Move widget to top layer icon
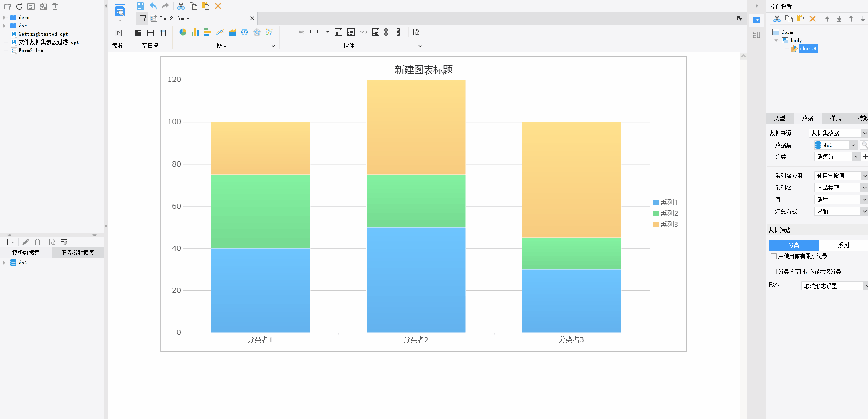Viewport: 868px width, 419px height. pyautogui.click(x=827, y=19)
